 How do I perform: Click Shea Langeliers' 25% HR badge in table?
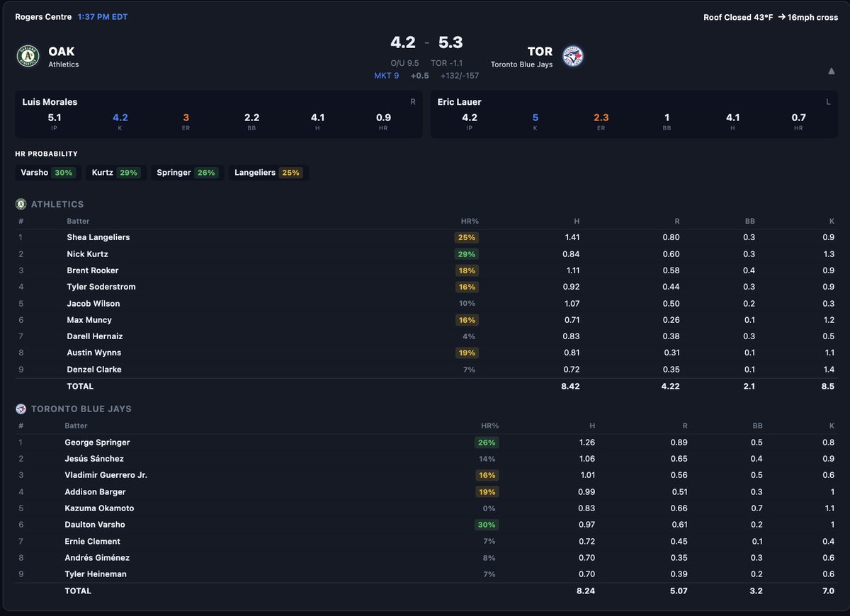click(467, 237)
